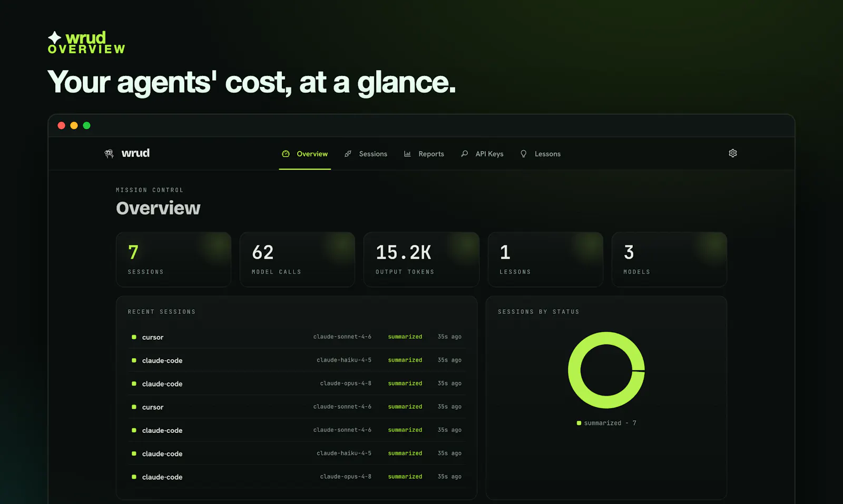This screenshot has width=843, height=504.
Task: Click the Reports bar chart icon
Action: [x=407, y=154]
